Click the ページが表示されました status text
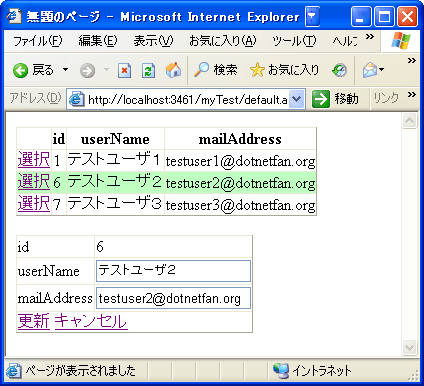 [81, 371]
